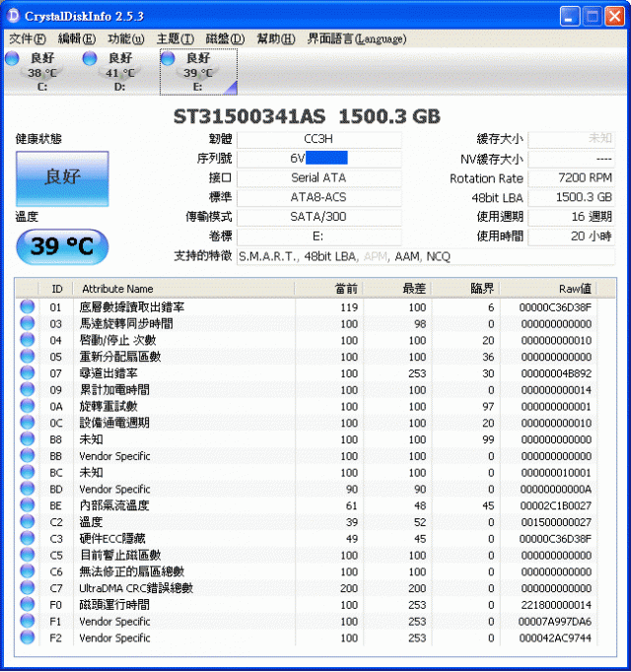The width and height of the screenshot is (631, 672).
Task: Click the status orb for attribute F0
Action: 28,605
